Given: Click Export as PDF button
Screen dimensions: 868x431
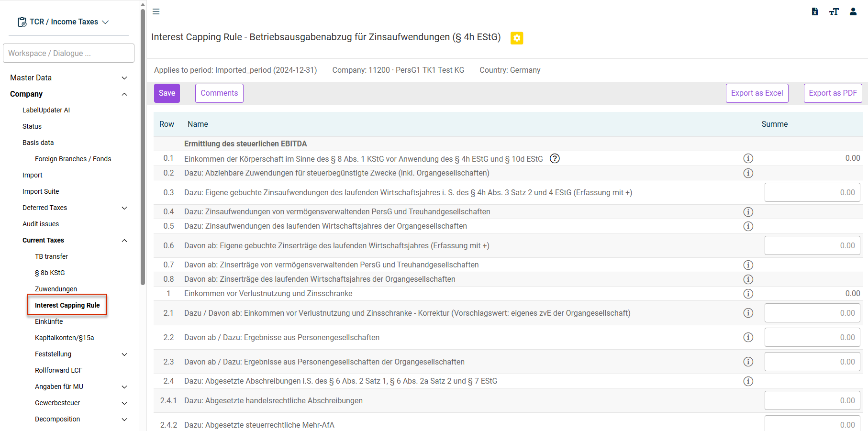Looking at the screenshot, I should click(833, 93).
